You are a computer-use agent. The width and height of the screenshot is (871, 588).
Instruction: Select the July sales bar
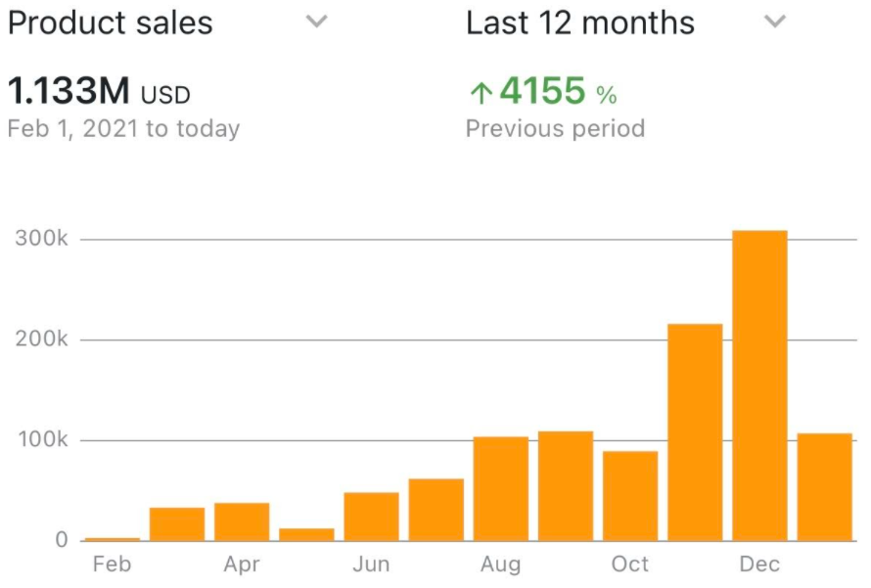click(x=436, y=509)
